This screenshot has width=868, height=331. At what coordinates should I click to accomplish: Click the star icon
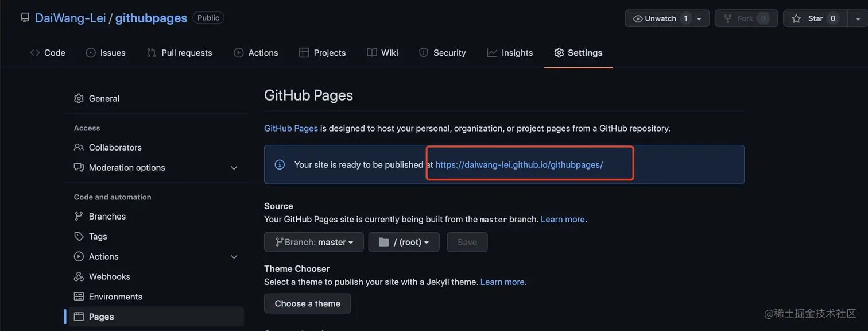(796, 18)
